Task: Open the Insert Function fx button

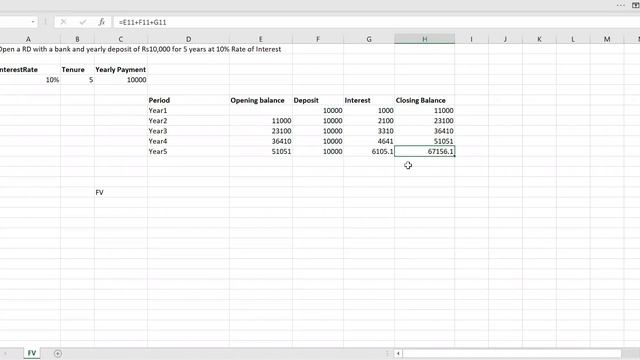Action: coord(102,22)
